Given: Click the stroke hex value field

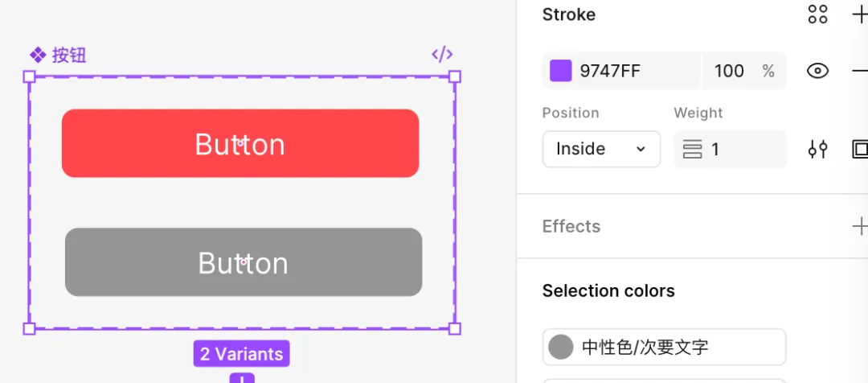Looking at the screenshot, I should coord(635,71).
